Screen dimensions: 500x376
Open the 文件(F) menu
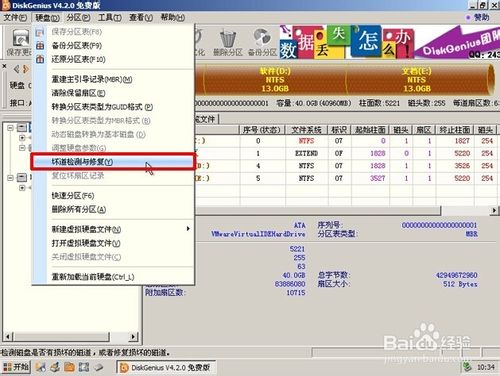click(x=15, y=17)
